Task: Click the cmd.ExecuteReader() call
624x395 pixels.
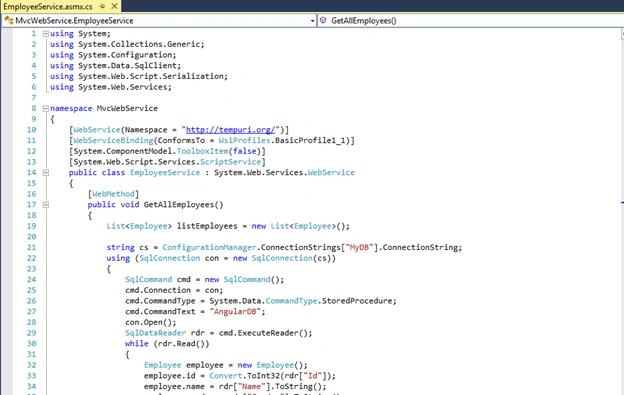Action: 265,333
